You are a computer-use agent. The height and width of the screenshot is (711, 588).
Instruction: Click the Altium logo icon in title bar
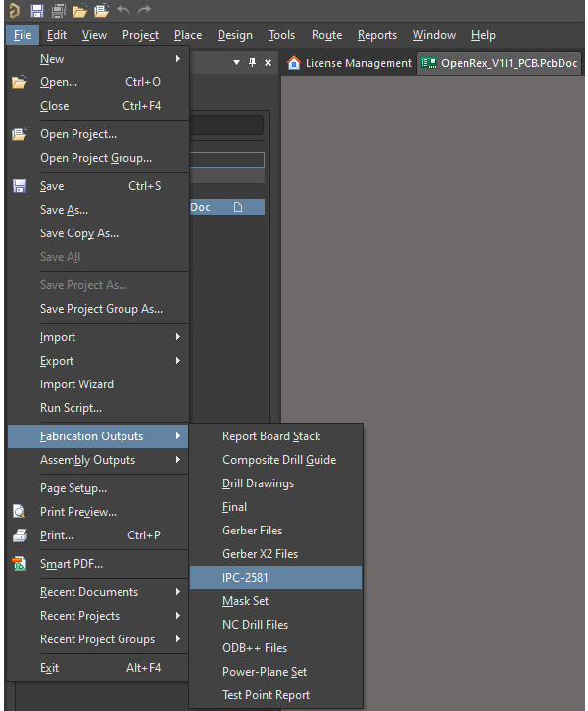(15, 10)
